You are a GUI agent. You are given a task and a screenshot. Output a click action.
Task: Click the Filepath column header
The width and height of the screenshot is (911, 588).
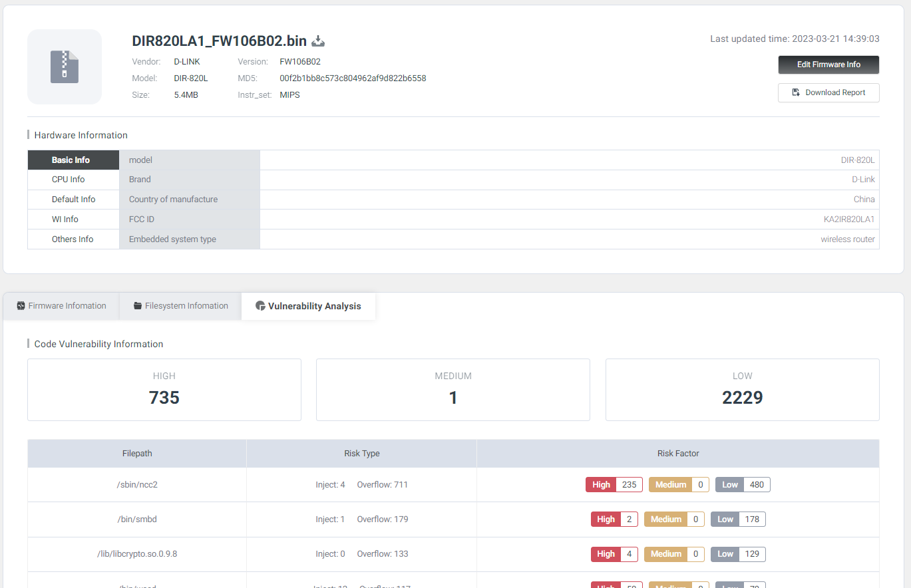[137, 454]
